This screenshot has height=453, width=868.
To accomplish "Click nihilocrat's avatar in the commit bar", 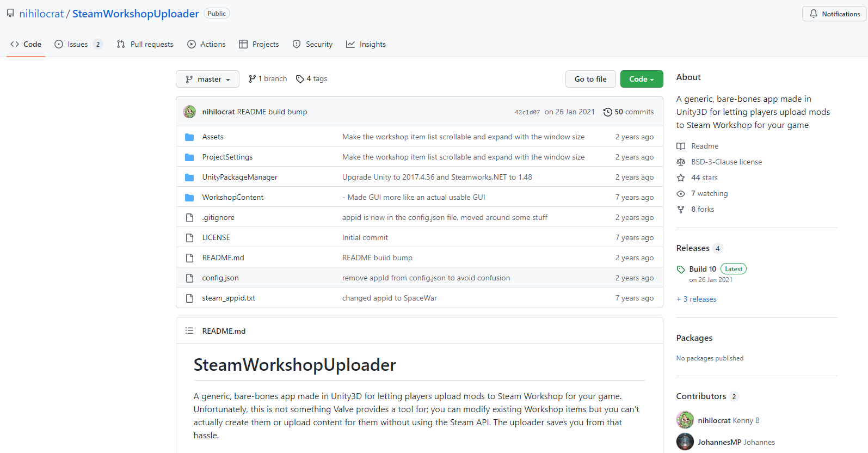I will click(x=189, y=112).
